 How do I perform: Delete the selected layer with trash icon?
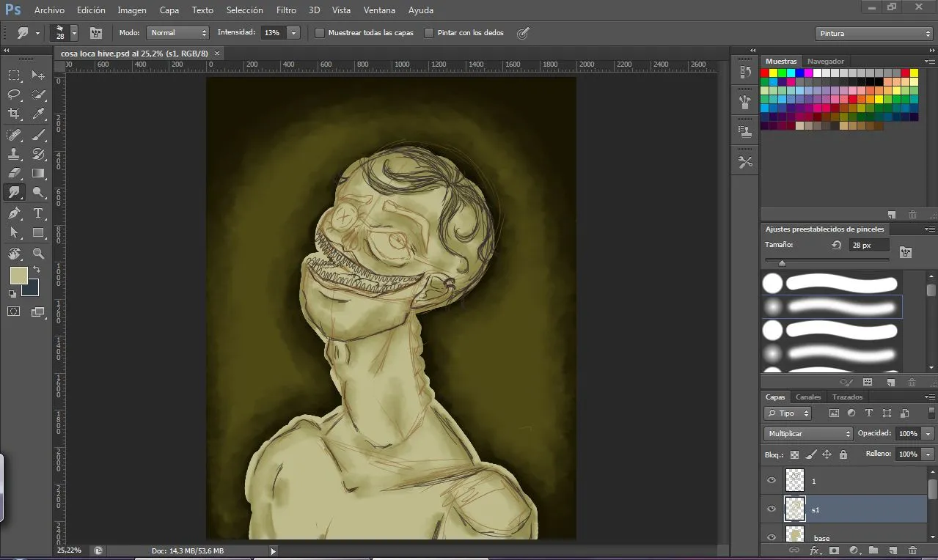pyautogui.click(x=912, y=550)
